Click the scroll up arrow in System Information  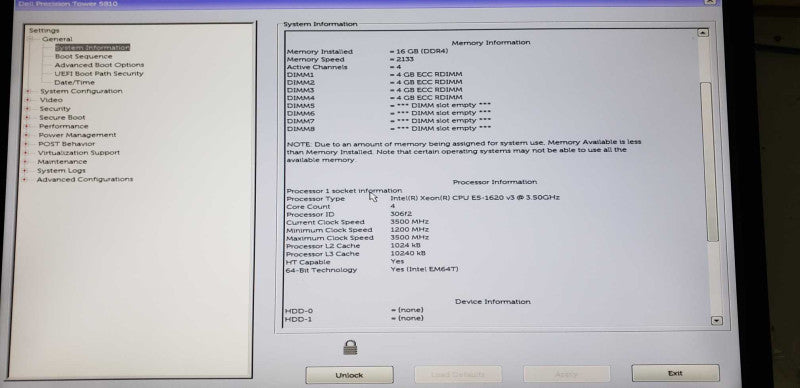coord(703,33)
